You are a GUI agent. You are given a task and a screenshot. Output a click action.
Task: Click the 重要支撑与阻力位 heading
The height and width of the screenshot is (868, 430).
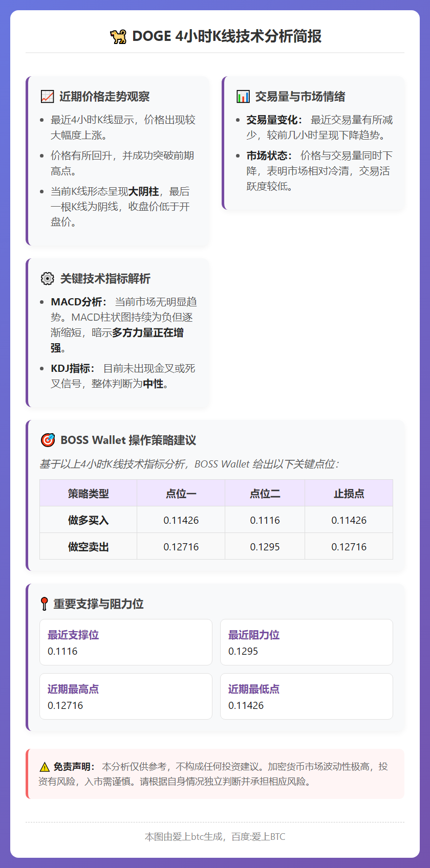98,604
